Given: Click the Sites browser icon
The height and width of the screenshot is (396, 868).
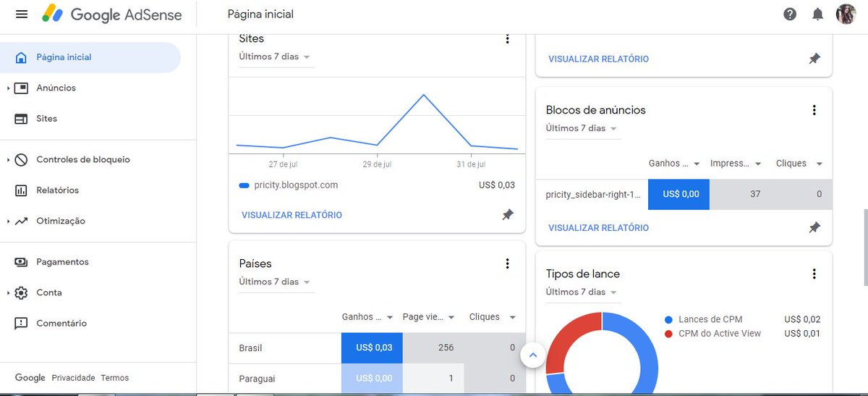Looking at the screenshot, I should point(22,119).
